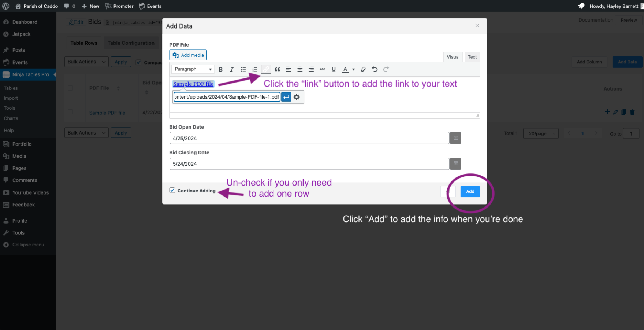Open calendar picker for Bid Open Date
The height and width of the screenshot is (330, 644).
click(x=455, y=138)
